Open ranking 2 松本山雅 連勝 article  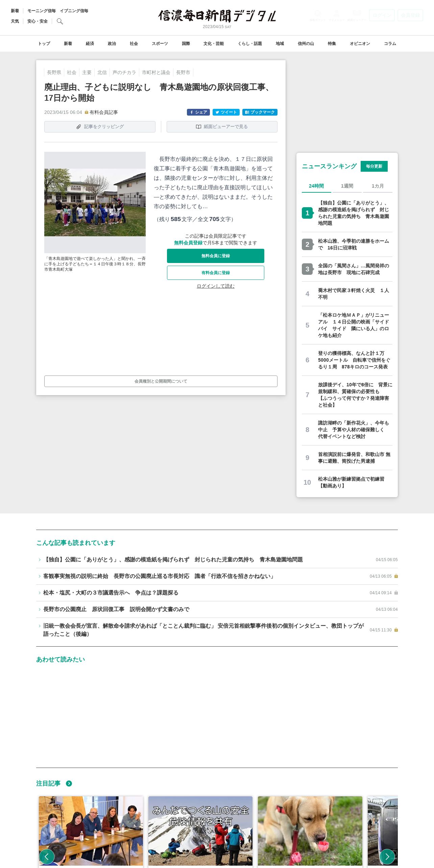[x=347, y=244]
